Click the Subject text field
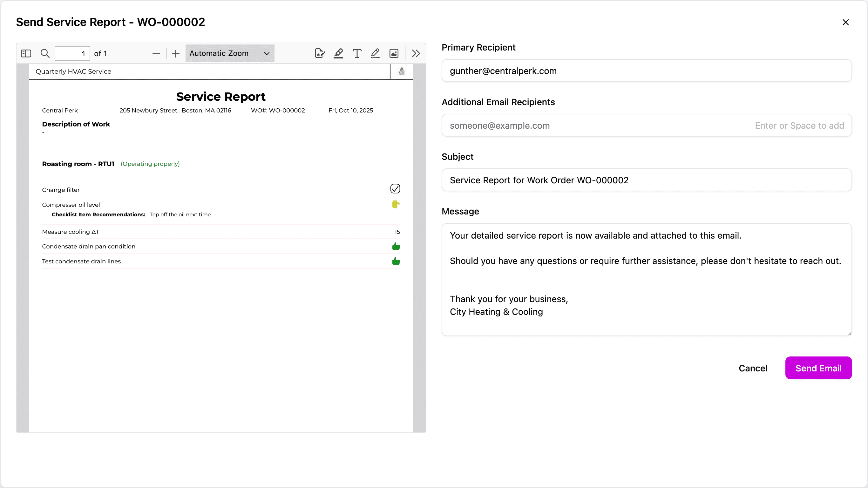This screenshot has height=488, width=868. pyautogui.click(x=646, y=180)
